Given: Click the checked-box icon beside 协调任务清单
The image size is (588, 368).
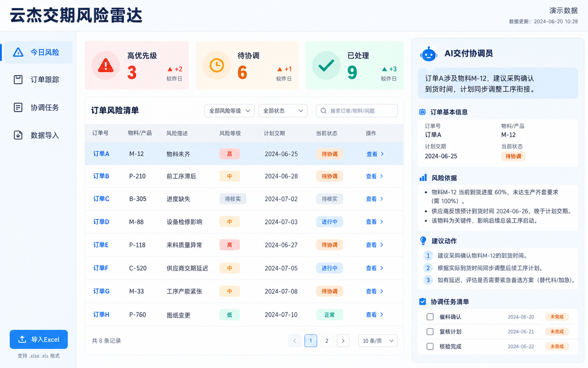Looking at the screenshot, I should (423, 302).
